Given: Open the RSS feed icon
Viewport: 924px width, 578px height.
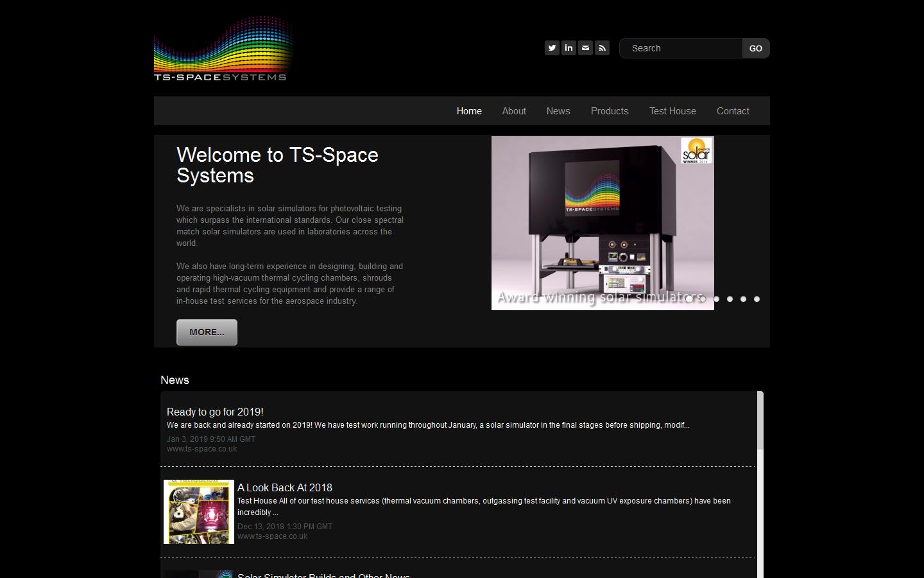Looking at the screenshot, I should click(602, 48).
